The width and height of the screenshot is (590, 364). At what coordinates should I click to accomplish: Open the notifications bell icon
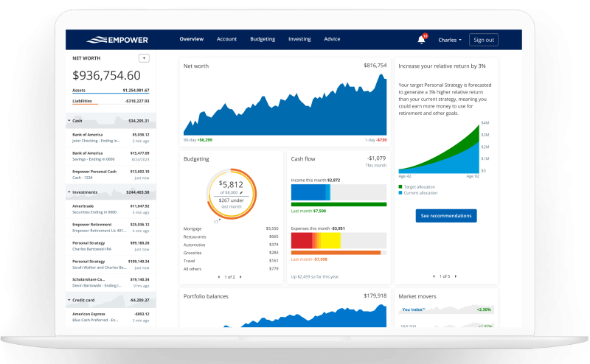coord(421,40)
